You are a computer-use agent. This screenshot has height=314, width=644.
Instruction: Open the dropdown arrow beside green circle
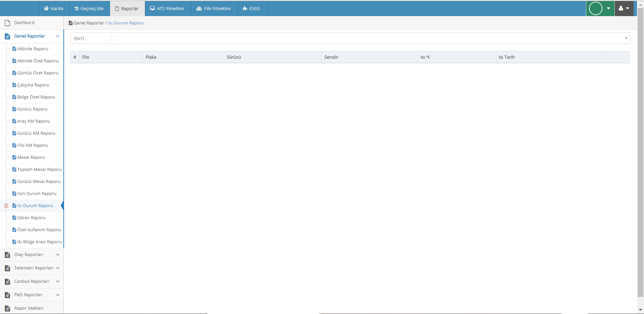click(608, 8)
